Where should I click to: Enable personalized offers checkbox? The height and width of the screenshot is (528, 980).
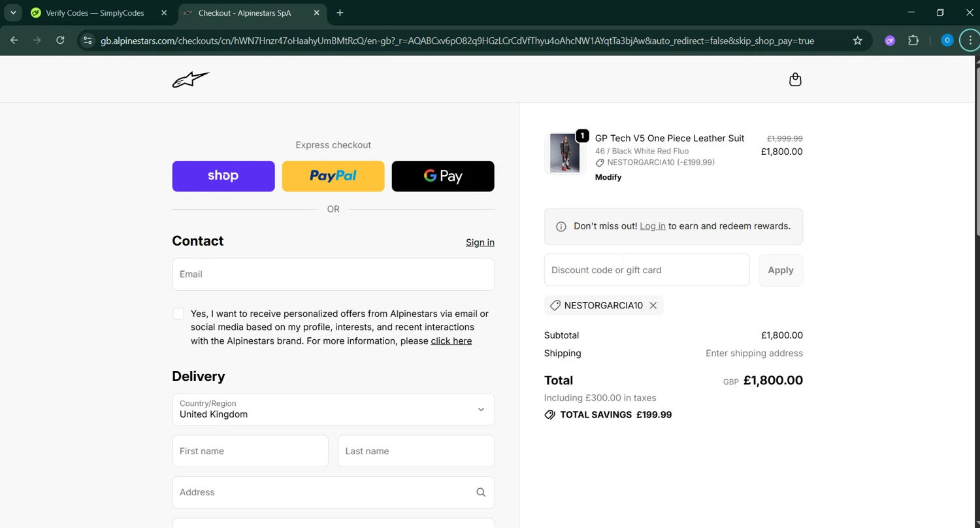click(178, 314)
